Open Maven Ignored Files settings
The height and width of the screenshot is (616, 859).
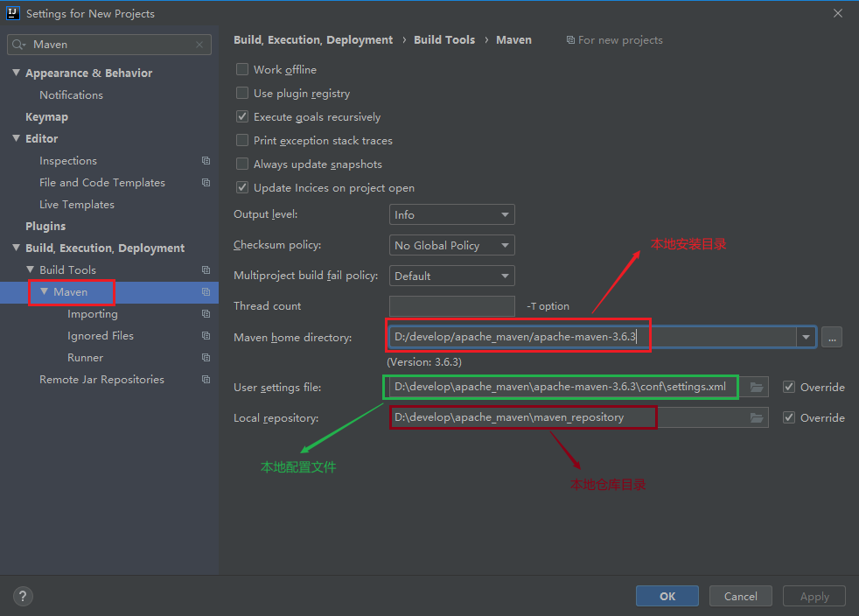point(101,335)
